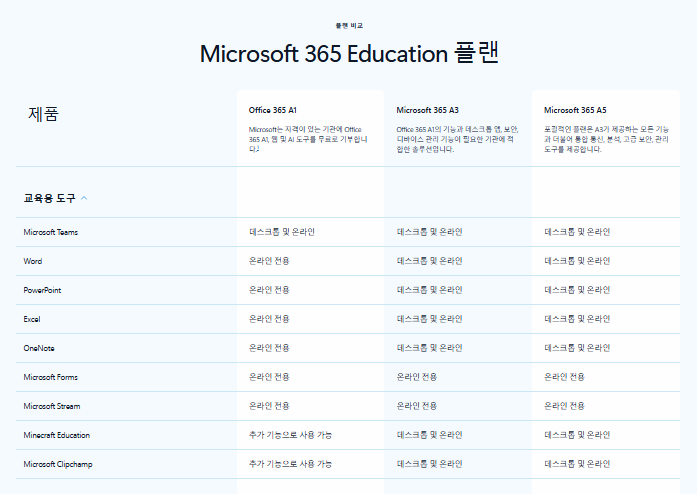The height and width of the screenshot is (494, 697).
Task: Select the Microsoft Teams row label
Action: (x=51, y=232)
